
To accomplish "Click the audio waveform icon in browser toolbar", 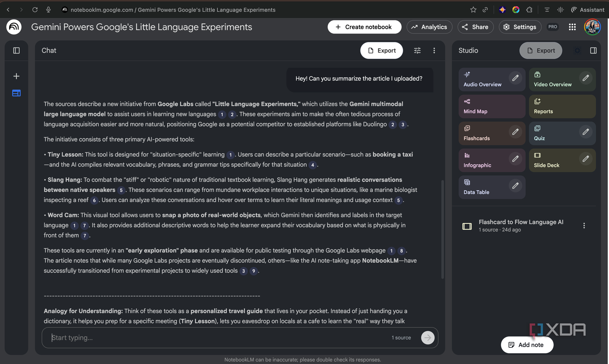I will point(560,10).
